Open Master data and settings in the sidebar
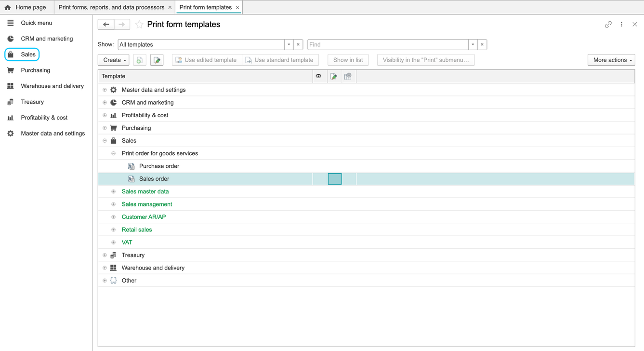 (x=46, y=134)
